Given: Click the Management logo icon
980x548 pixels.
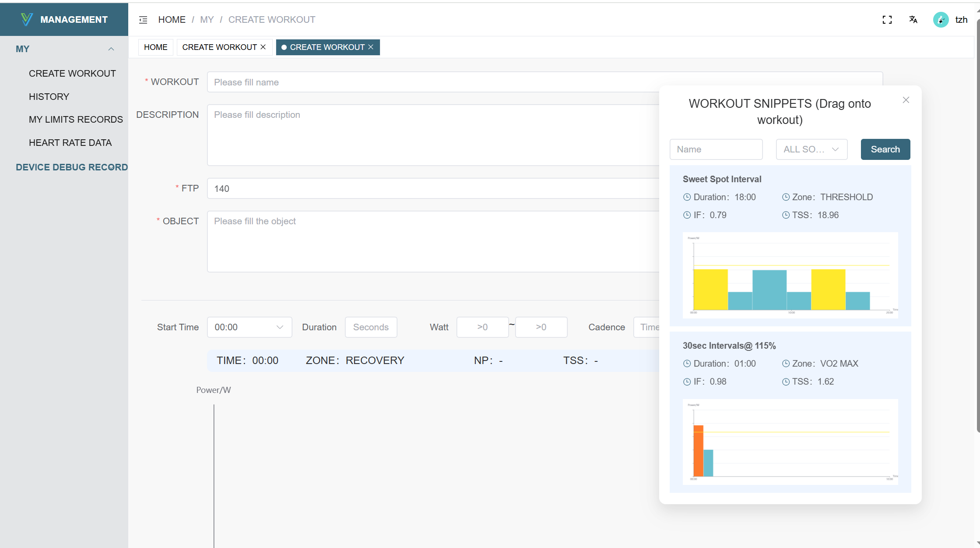Looking at the screenshot, I should point(27,19).
